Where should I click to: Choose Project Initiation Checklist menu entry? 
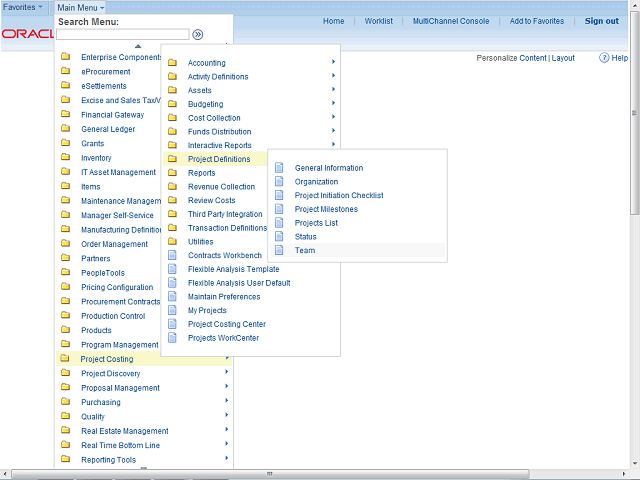339,196
